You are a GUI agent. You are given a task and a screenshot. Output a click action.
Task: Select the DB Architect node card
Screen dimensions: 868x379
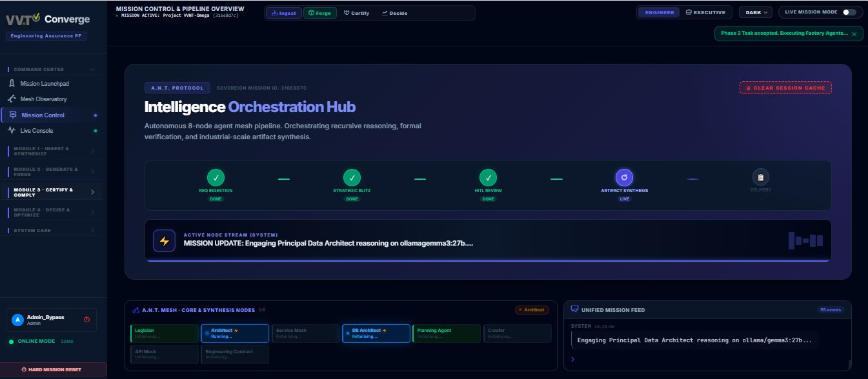tap(376, 333)
